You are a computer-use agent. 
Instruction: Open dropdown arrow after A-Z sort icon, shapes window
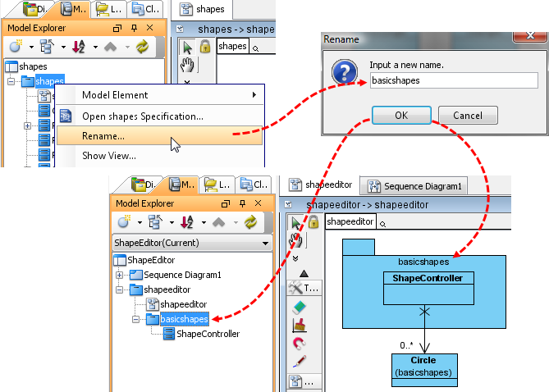(95, 47)
